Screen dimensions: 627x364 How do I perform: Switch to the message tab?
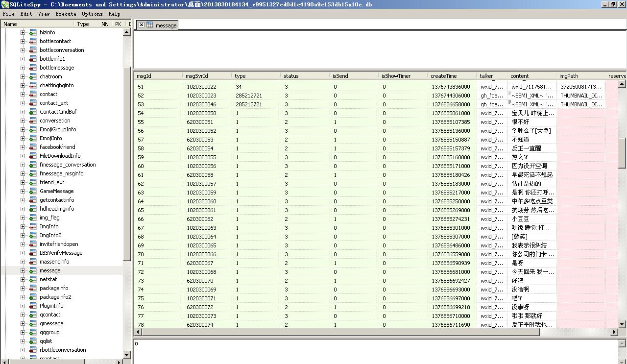click(166, 25)
